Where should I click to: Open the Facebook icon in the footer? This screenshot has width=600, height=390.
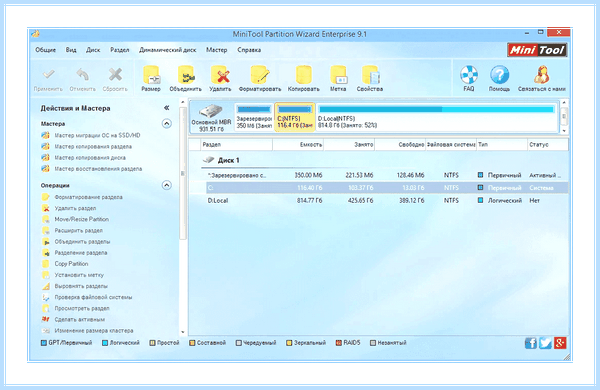click(531, 343)
